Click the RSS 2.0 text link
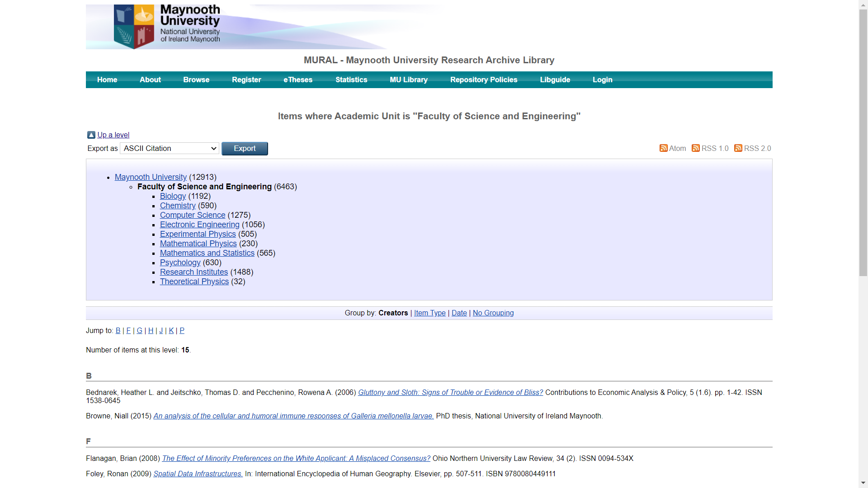This screenshot has height=488, width=868. coord(758,149)
